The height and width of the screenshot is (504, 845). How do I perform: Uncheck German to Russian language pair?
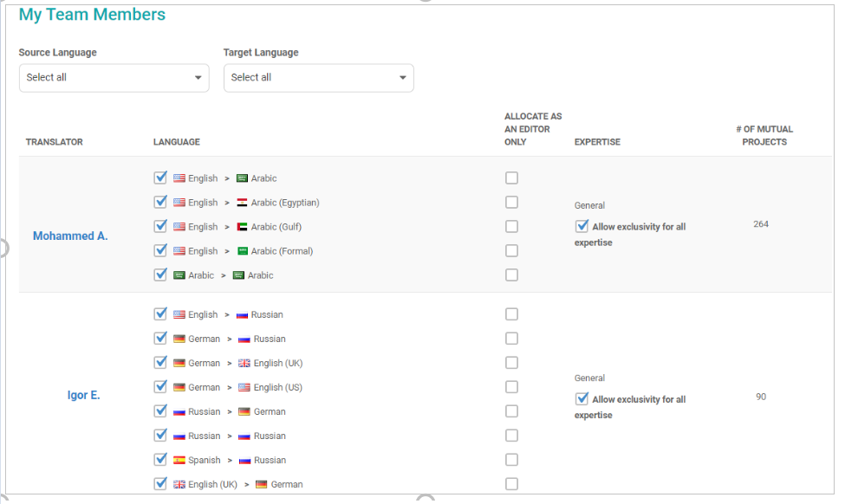(x=160, y=338)
